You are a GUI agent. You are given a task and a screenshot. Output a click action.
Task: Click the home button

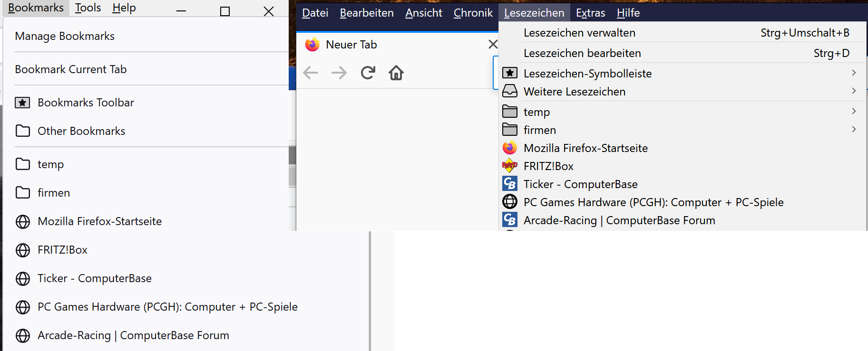[396, 73]
